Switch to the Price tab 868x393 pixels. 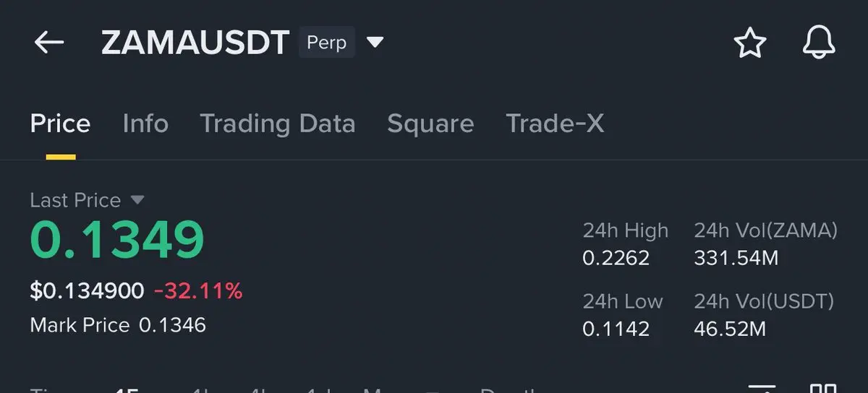tap(60, 124)
